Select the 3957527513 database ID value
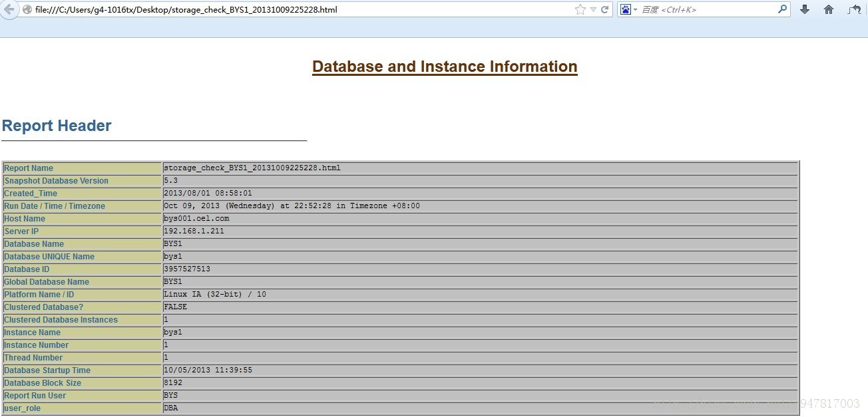Image resolution: width=868 pixels, height=417 pixels. (187, 269)
